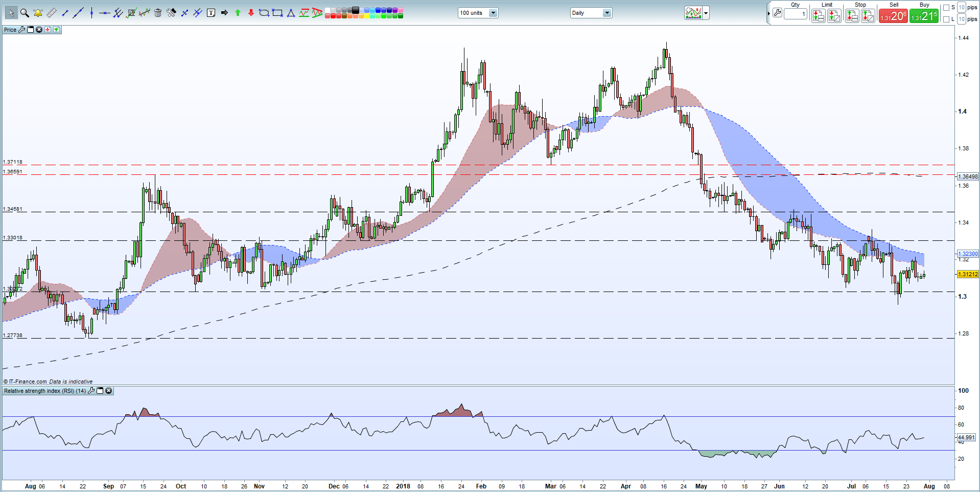The width and height of the screenshot is (980, 492).
Task: Click the red Sell 1.3120 button
Action: click(893, 16)
